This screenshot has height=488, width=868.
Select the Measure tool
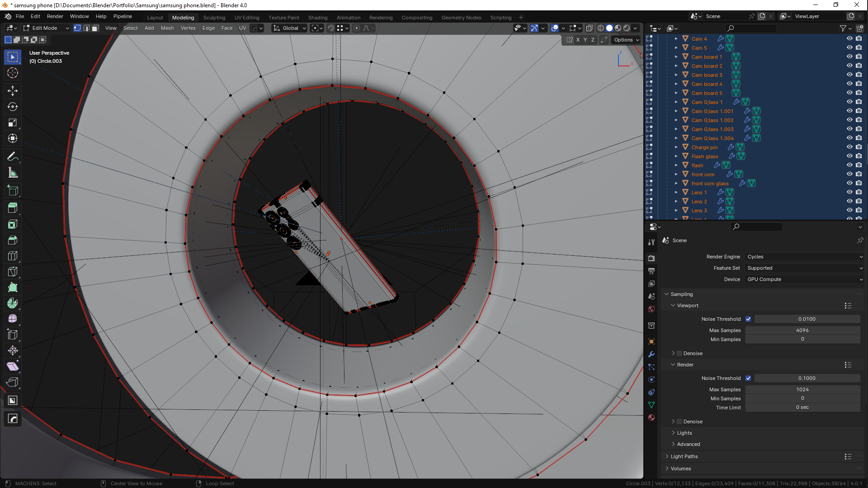(x=13, y=173)
